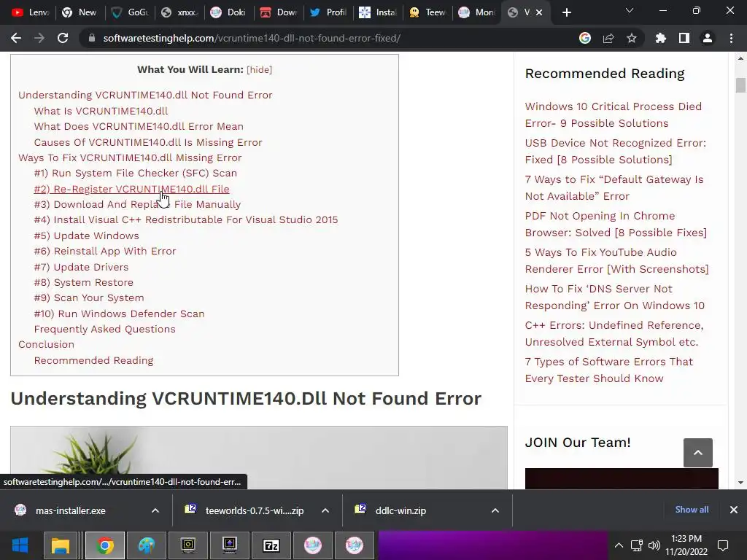Open the volume control in system tray
The image size is (747, 560).
654,545
